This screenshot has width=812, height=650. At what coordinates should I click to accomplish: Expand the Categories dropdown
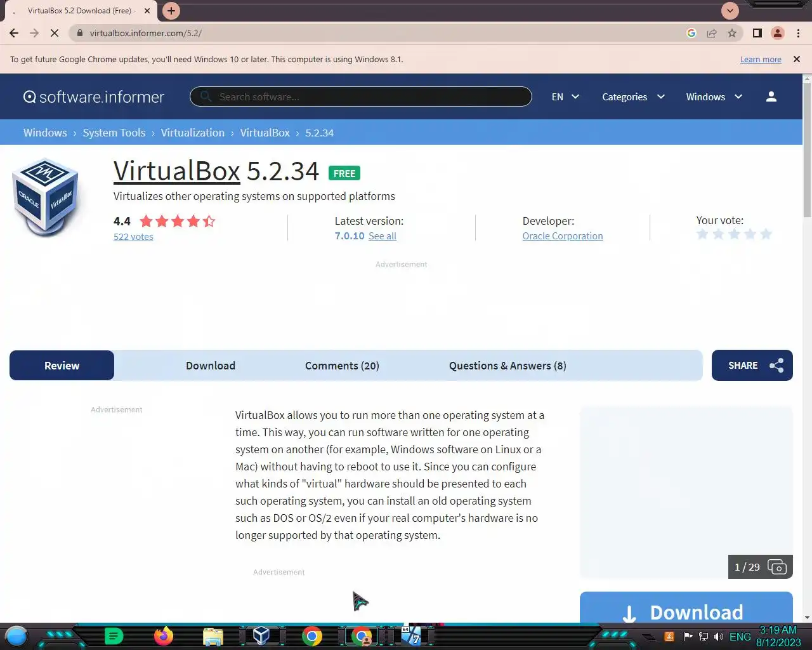(633, 96)
